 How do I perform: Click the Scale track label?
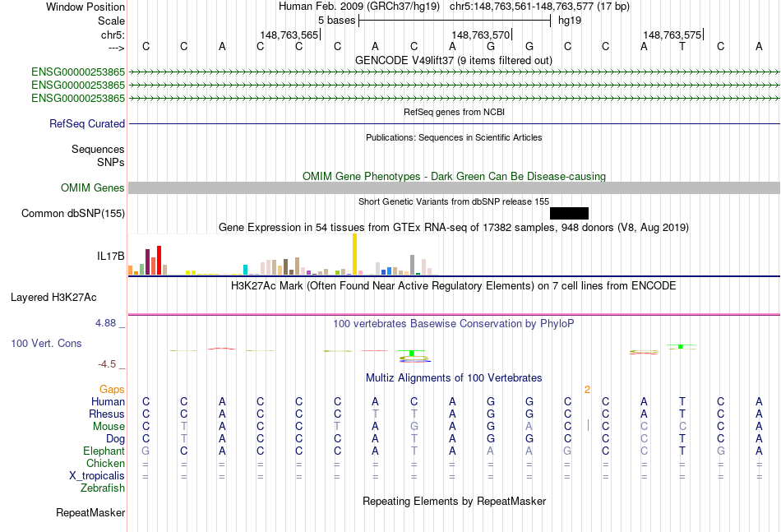[111, 21]
